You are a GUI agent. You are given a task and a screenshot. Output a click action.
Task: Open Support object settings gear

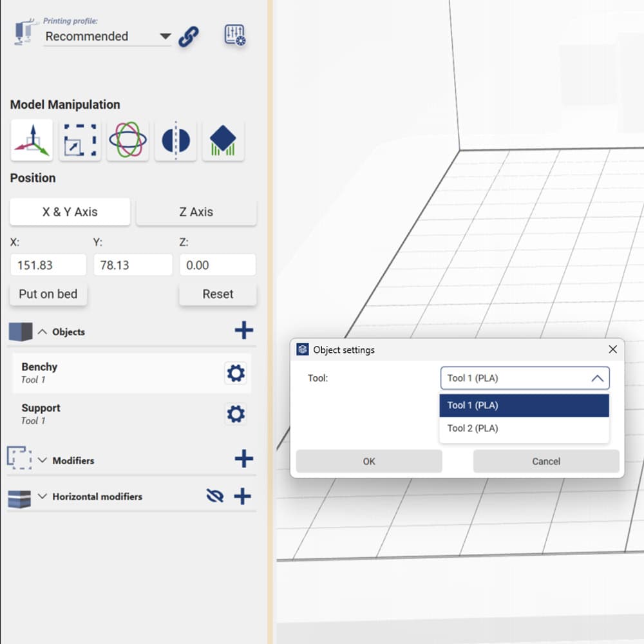tap(236, 414)
